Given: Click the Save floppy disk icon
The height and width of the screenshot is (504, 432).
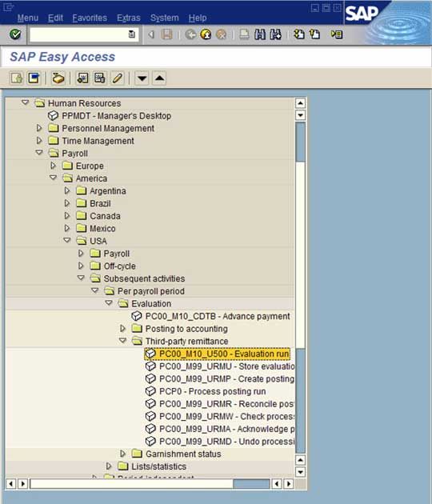Looking at the screenshot, I should (x=167, y=34).
